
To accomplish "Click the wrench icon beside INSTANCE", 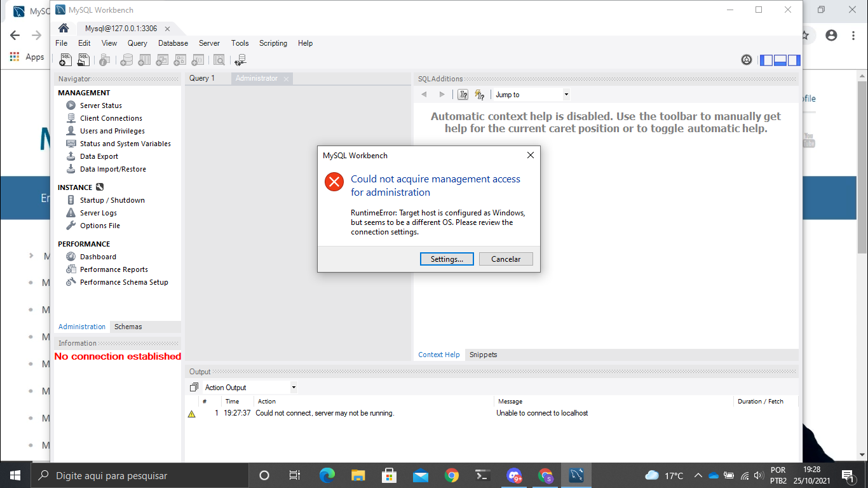I will pyautogui.click(x=99, y=187).
